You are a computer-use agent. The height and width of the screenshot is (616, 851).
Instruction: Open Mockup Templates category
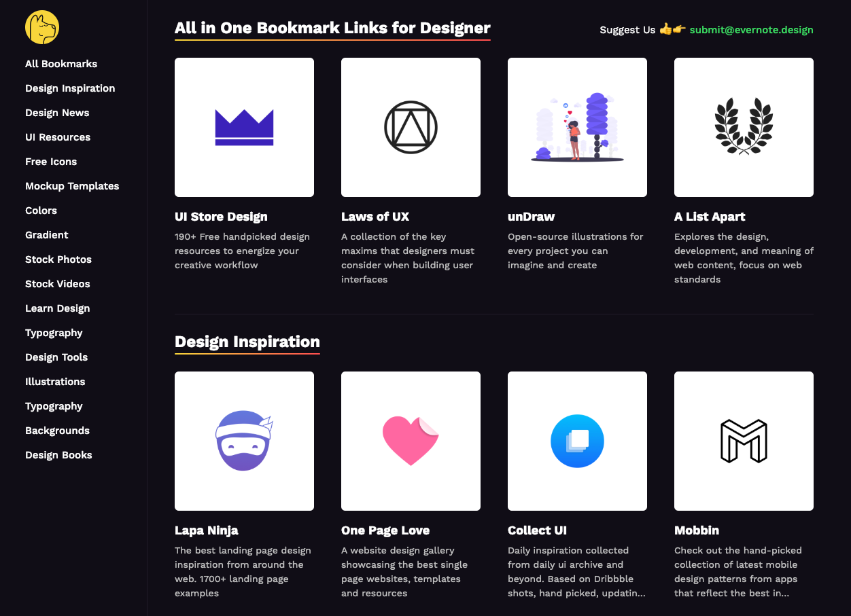pos(72,186)
